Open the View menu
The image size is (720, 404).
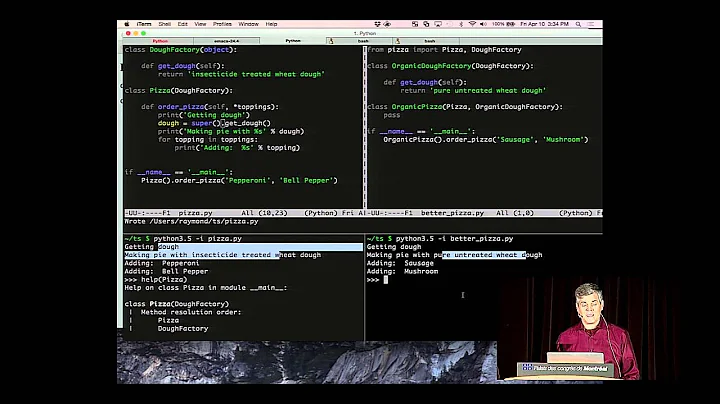tap(200, 24)
